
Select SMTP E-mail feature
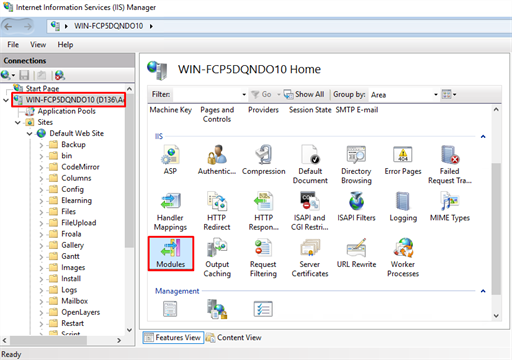pos(357,110)
